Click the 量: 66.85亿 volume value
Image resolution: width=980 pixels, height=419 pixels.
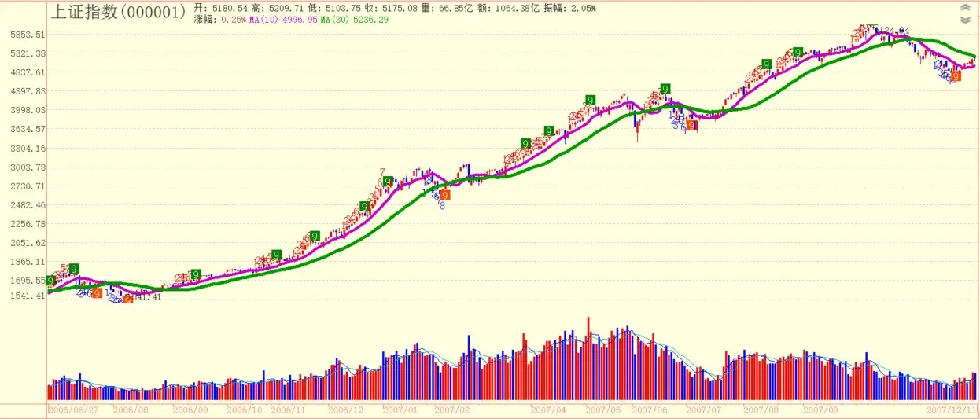click(447, 8)
